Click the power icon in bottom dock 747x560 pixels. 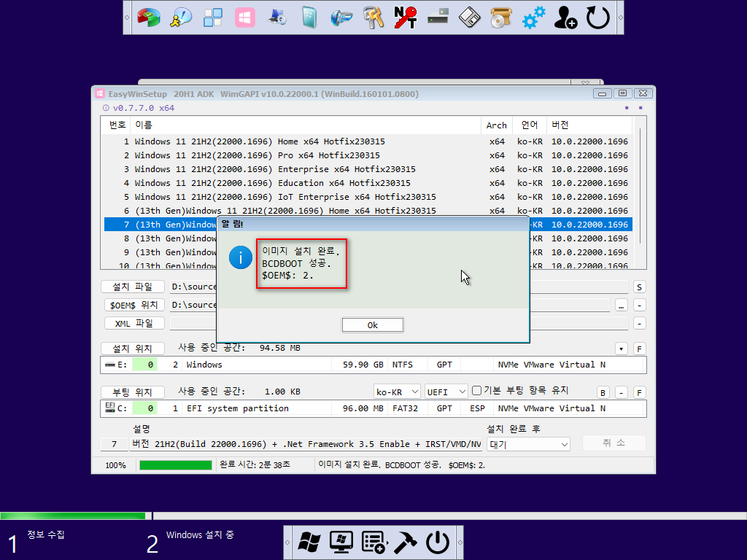click(438, 542)
